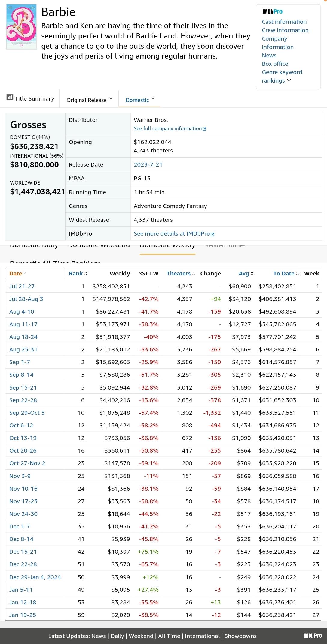327x644 pixels.
Task: Open the Dec 29-Jan 4, 2024 week link
Action: [x=35, y=577]
